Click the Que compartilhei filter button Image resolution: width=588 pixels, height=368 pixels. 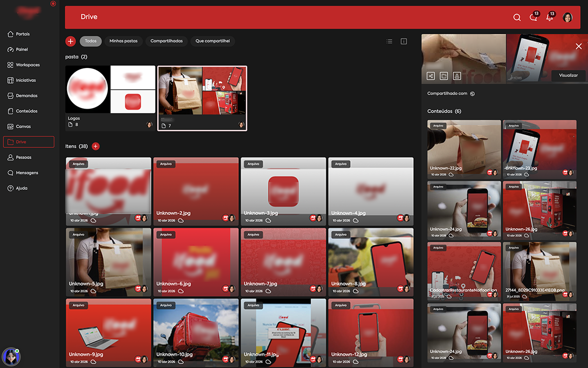213,41
